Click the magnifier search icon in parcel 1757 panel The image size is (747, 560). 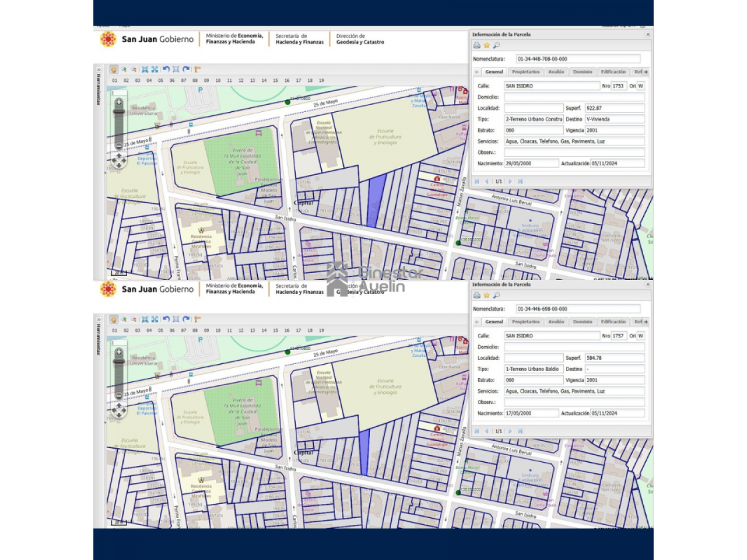pos(497,295)
